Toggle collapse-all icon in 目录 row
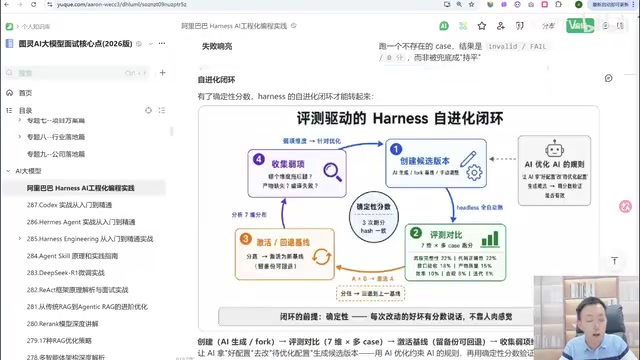The image size is (640, 360). pyautogui.click(x=162, y=111)
